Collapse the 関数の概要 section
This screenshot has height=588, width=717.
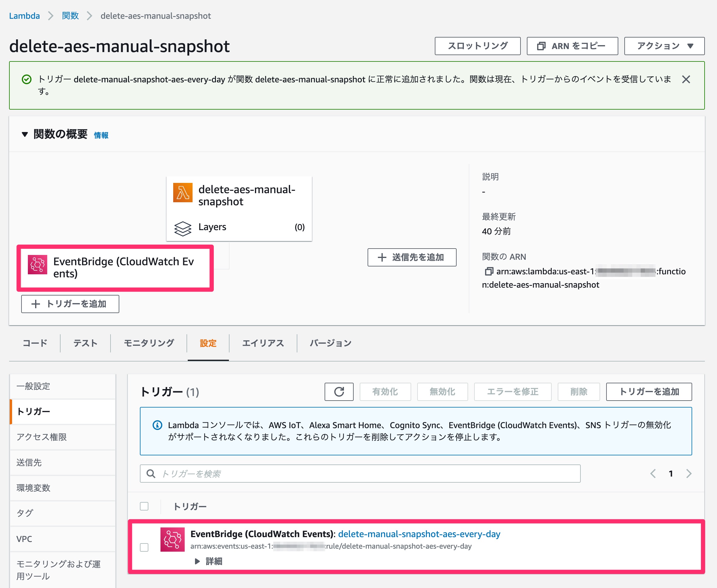click(x=25, y=134)
